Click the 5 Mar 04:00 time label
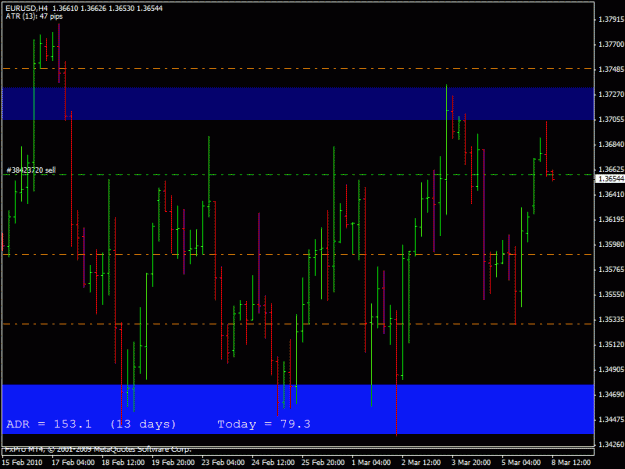The image size is (625, 469). tap(521, 462)
